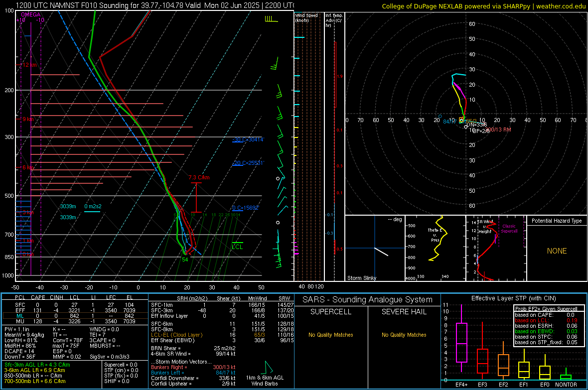Viewport: 588px width, 390px height.
Task: Click the 700-500mb LR = 6.6 C/km line
Action: pos(35,381)
